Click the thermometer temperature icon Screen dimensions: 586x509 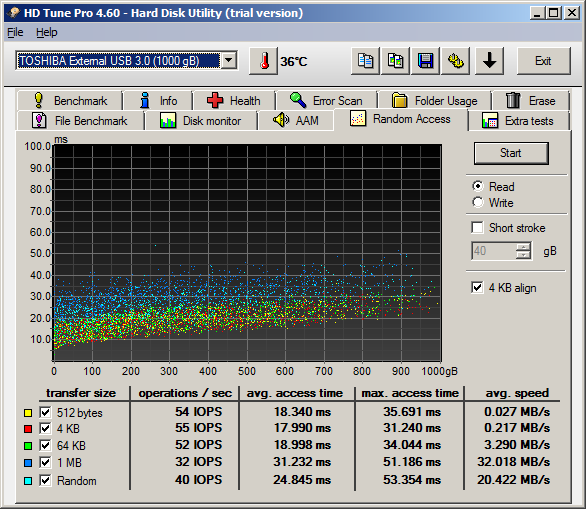pos(264,61)
